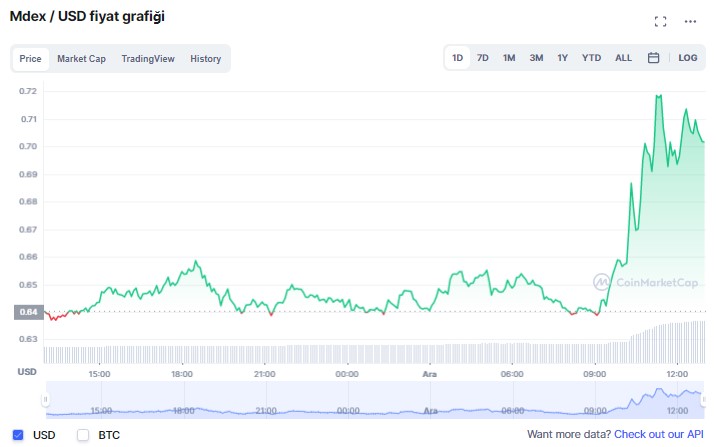
Task: Click the 15:00 main chart x-axis label
Action: pos(99,374)
